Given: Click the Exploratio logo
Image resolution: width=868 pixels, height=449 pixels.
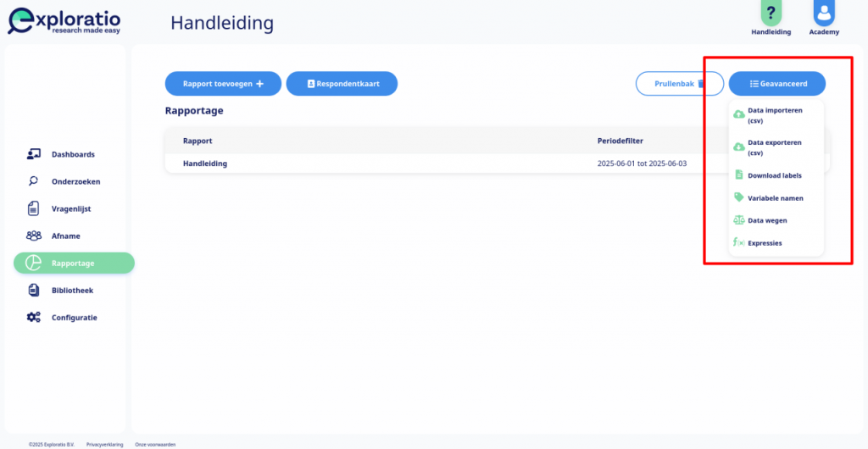Looking at the screenshot, I should tap(64, 22).
